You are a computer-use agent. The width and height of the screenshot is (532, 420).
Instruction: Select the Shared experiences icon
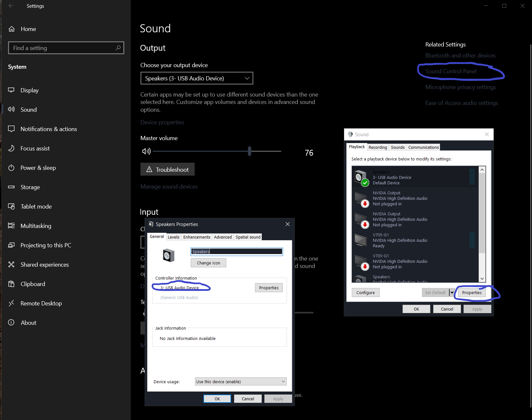pos(11,264)
